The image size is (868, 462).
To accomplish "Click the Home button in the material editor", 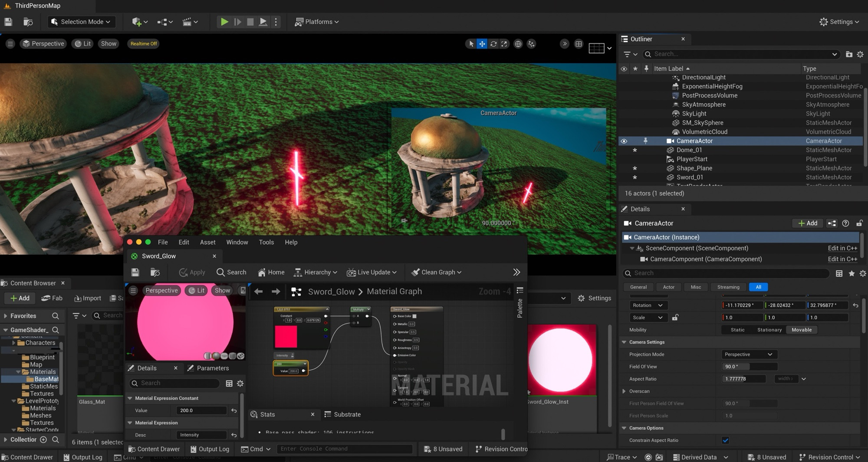I will tap(271, 272).
